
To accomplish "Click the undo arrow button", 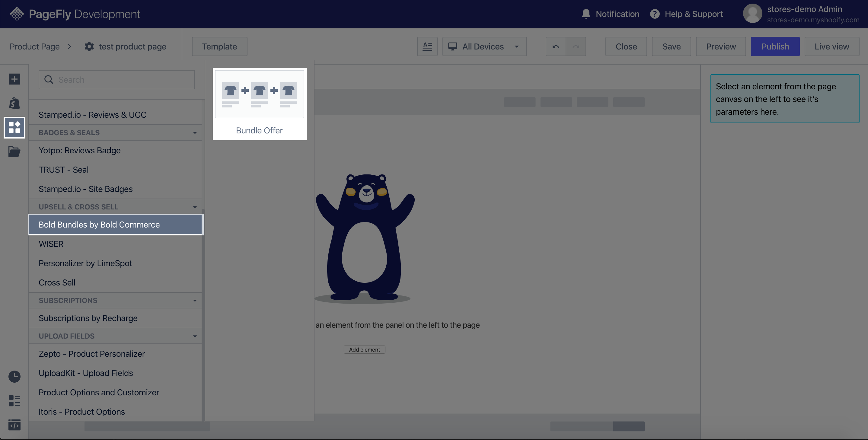I will click(556, 46).
